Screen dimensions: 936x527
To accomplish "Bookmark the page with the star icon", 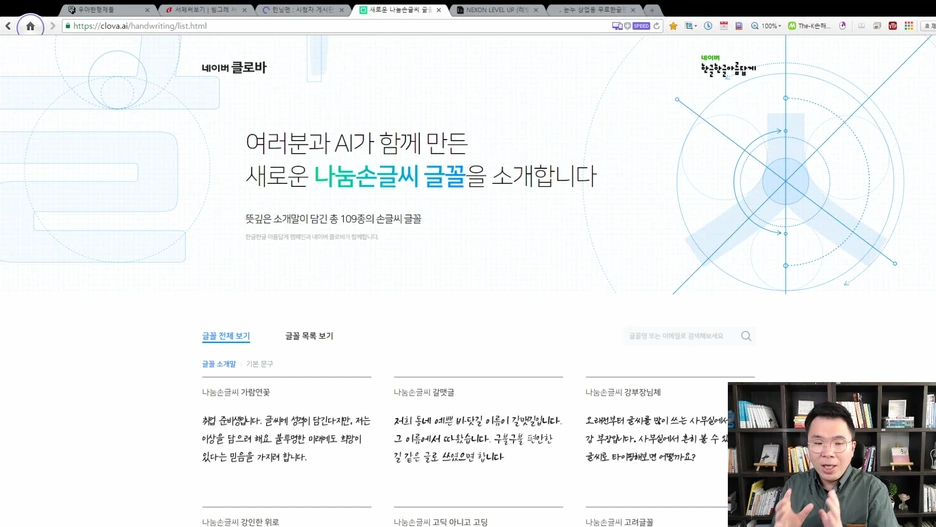I will click(673, 26).
